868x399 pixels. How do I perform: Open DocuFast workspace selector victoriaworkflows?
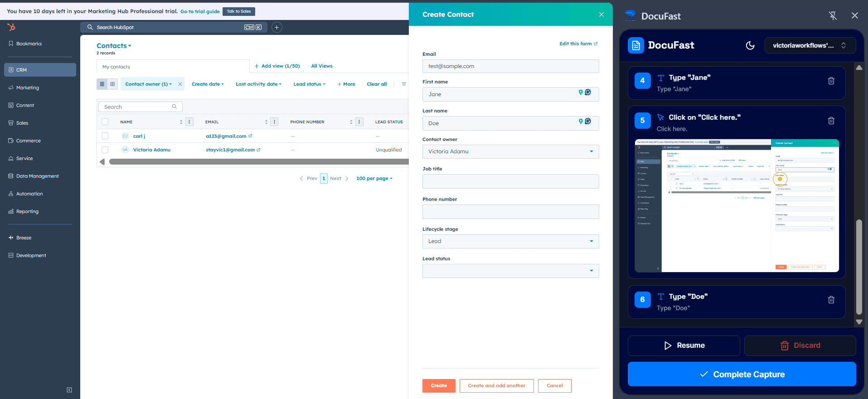coord(810,45)
